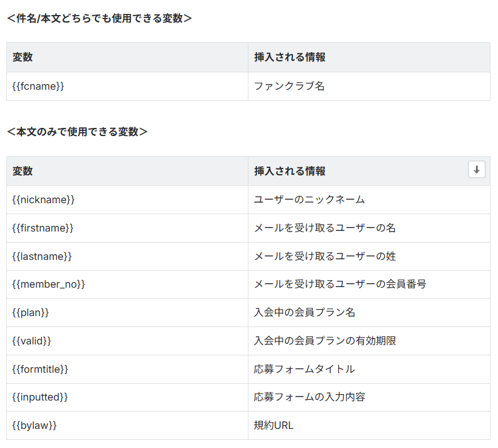Select the {{bylaw}} variable cell

(127, 425)
